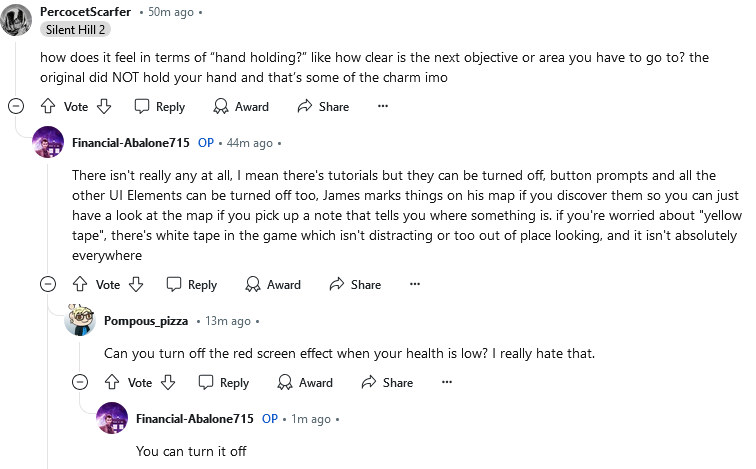Reply to PercocetScarfer's comment
The width and height of the screenshot is (756, 469).
160,107
